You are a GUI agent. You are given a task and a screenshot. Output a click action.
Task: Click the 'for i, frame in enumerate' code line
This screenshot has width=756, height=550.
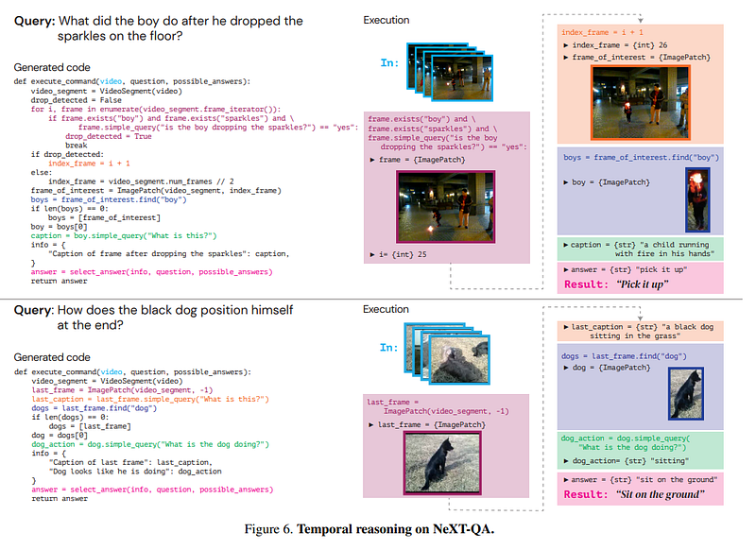156,110
